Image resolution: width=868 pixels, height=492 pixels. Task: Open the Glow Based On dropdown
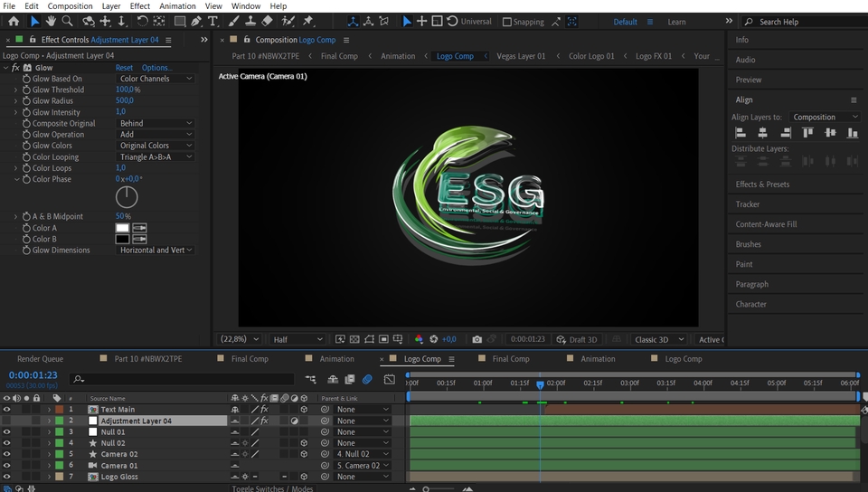pyautogui.click(x=156, y=79)
